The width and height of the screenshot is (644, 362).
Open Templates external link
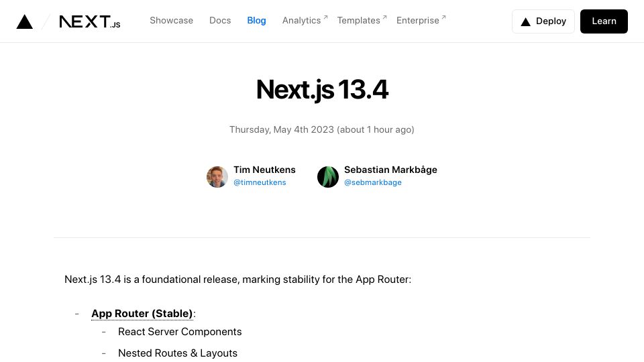(362, 21)
